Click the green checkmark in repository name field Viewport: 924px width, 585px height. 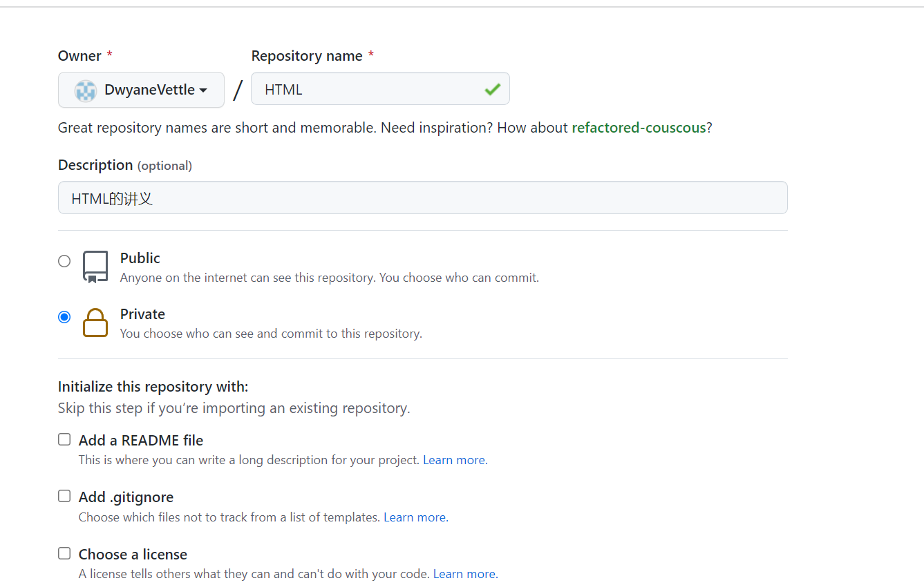pyautogui.click(x=491, y=88)
